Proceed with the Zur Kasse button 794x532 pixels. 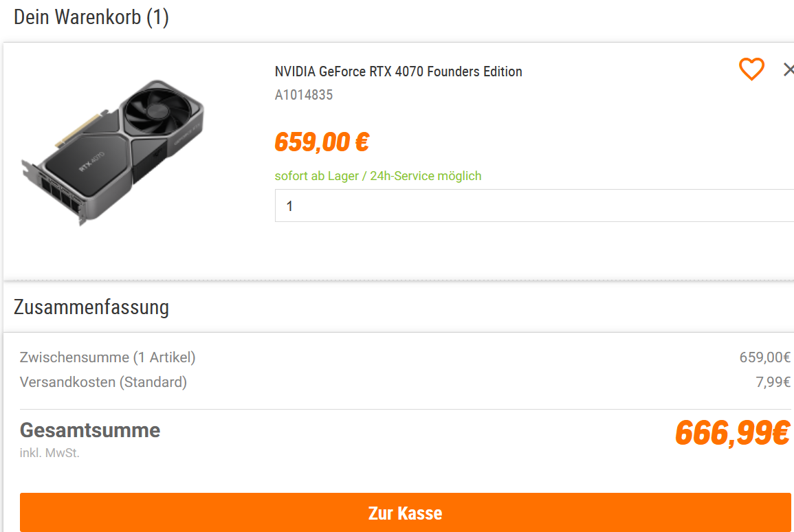tap(405, 513)
